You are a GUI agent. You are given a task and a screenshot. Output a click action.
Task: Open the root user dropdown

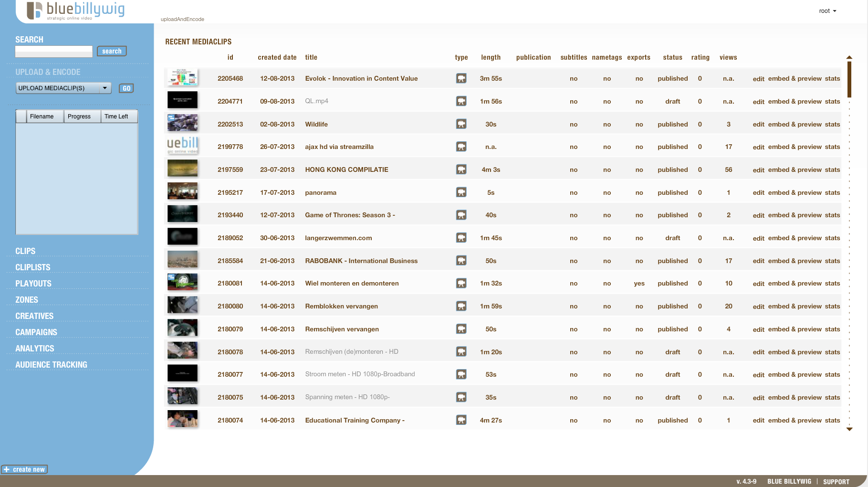tap(827, 11)
